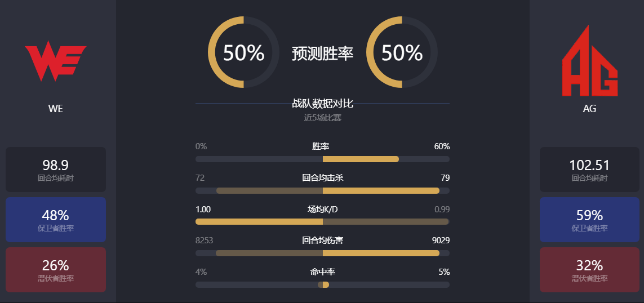Click the 回合均伤害 comparison bar
The image size is (644, 303).
(322, 253)
